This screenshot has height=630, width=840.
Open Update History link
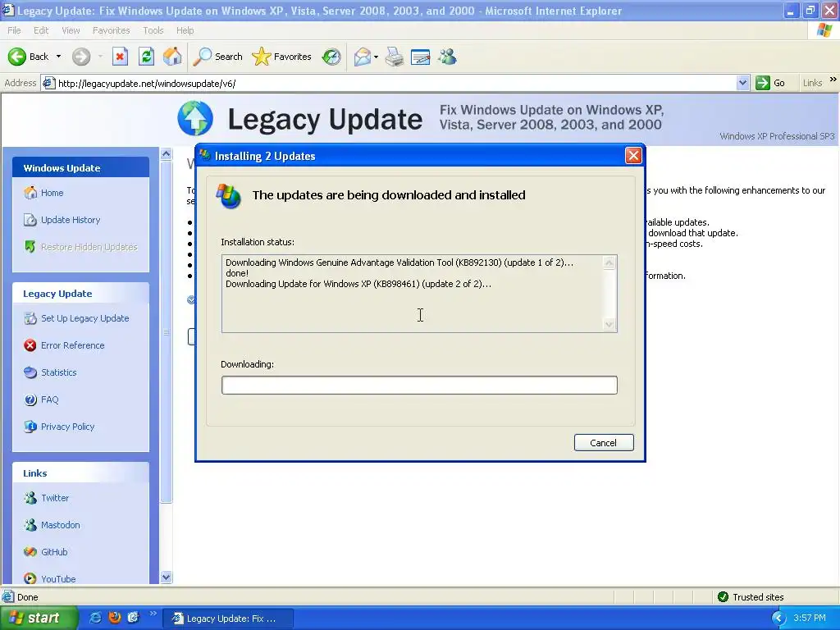(71, 220)
